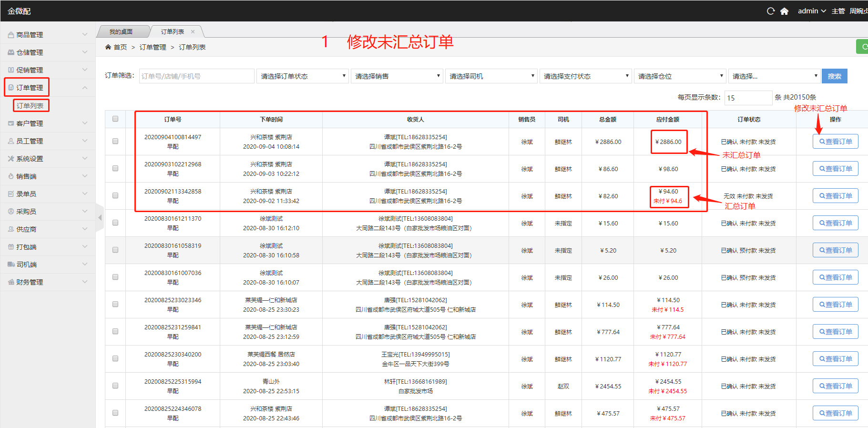Click the 财务管理 sidebar icon
The image size is (868, 428).
tap(10, 282)
